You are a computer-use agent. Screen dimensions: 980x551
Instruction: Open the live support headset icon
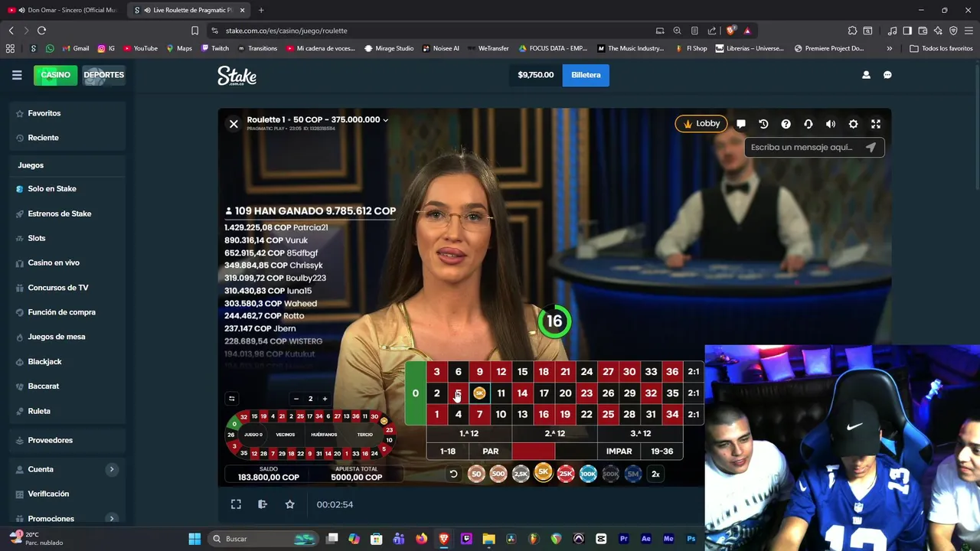coord(808,124)
